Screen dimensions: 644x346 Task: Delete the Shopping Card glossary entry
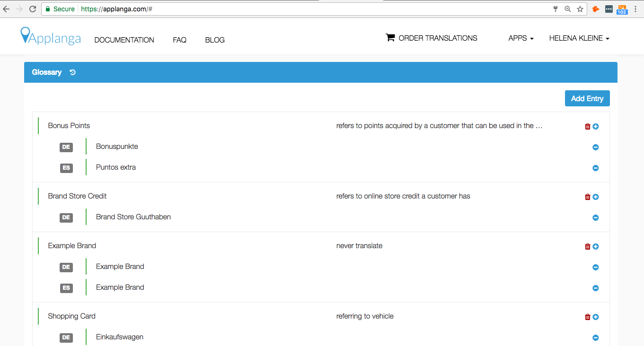coord(588,317)
